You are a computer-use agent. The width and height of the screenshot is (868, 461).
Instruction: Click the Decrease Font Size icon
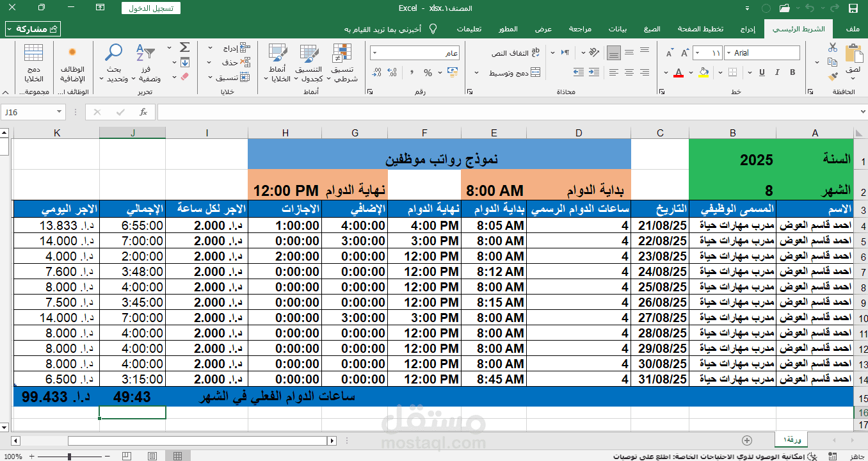click(x=670, y=53)
